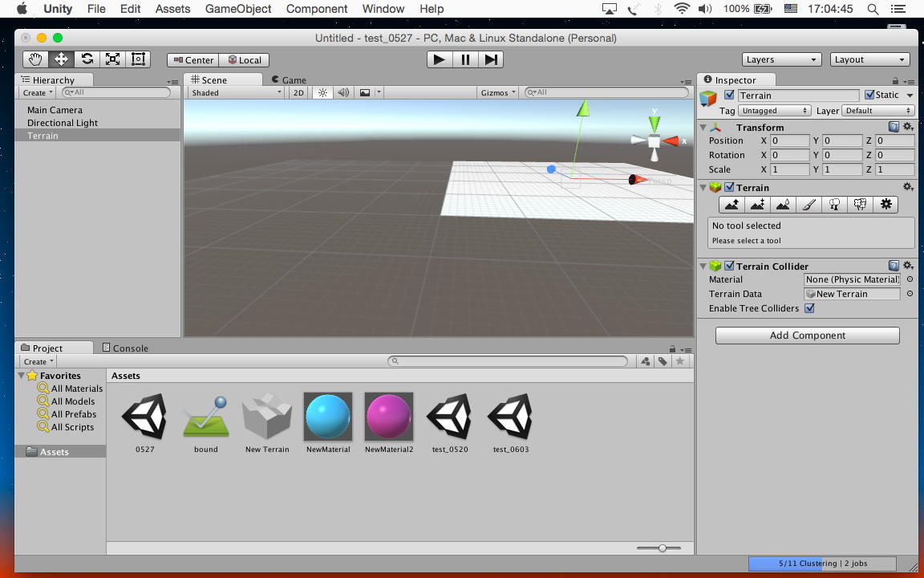Viewport: 924px width, 578px height.
Task: Toggle the 2D scene view button
Action: 298,92
